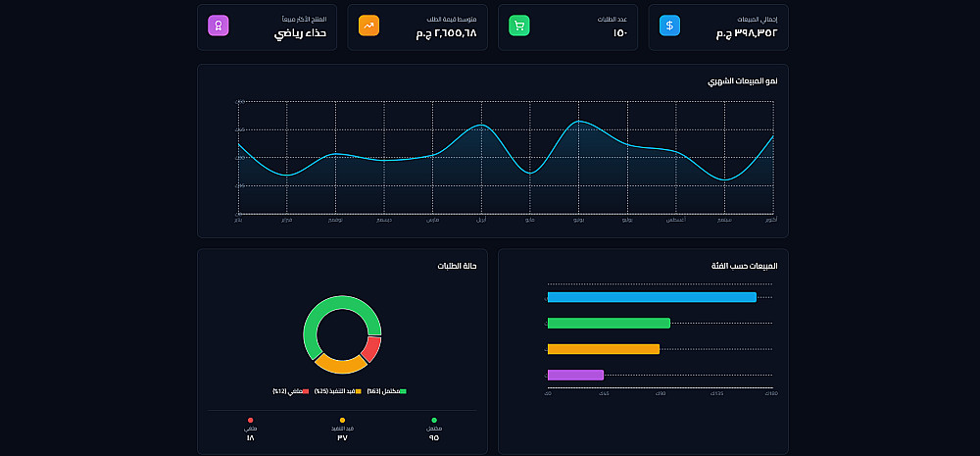Toggle the green completed 63% legend item
The image size is (980, 456).
coord(387,391)
